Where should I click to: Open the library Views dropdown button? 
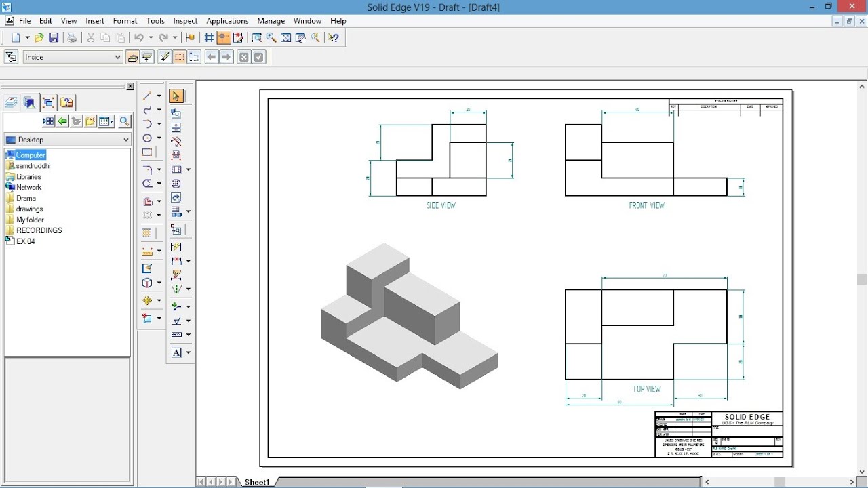106,121
